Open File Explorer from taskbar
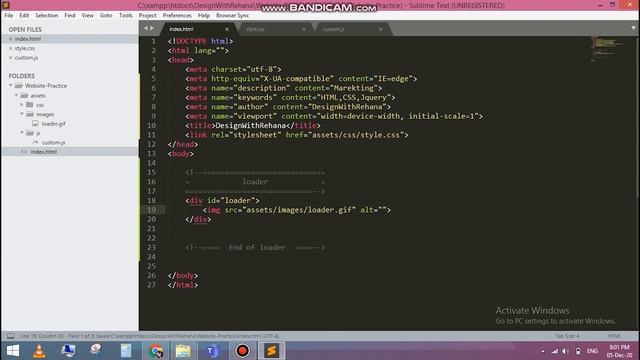The width and height of the screenshot is (640, 360). 183,351
